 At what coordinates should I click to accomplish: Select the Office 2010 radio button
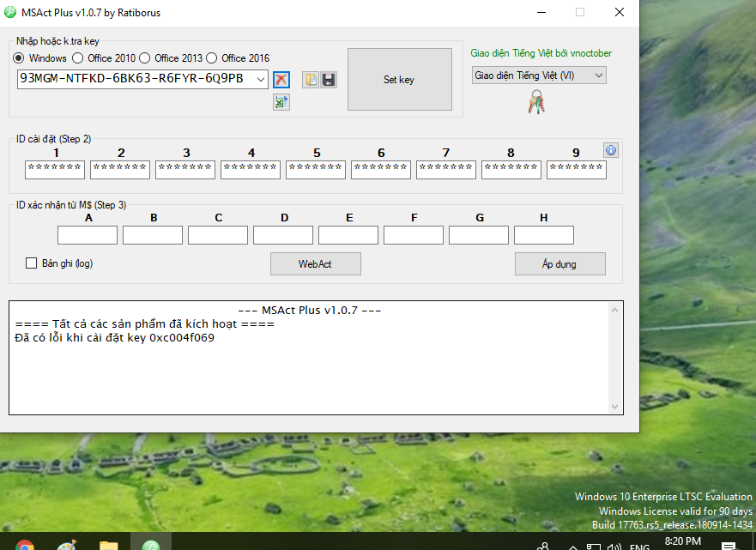coord(77,58)
